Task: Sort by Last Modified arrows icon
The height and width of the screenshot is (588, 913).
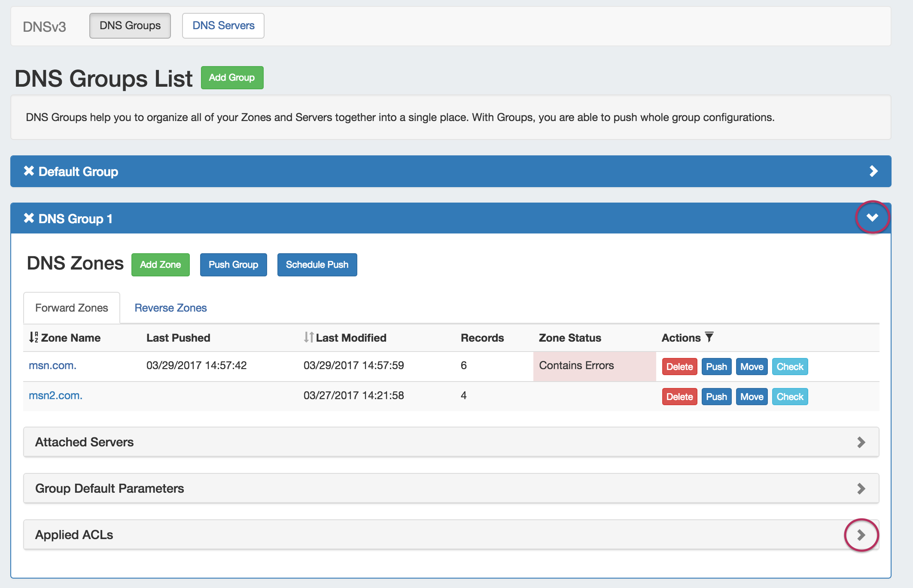Action: pos(308,337)
